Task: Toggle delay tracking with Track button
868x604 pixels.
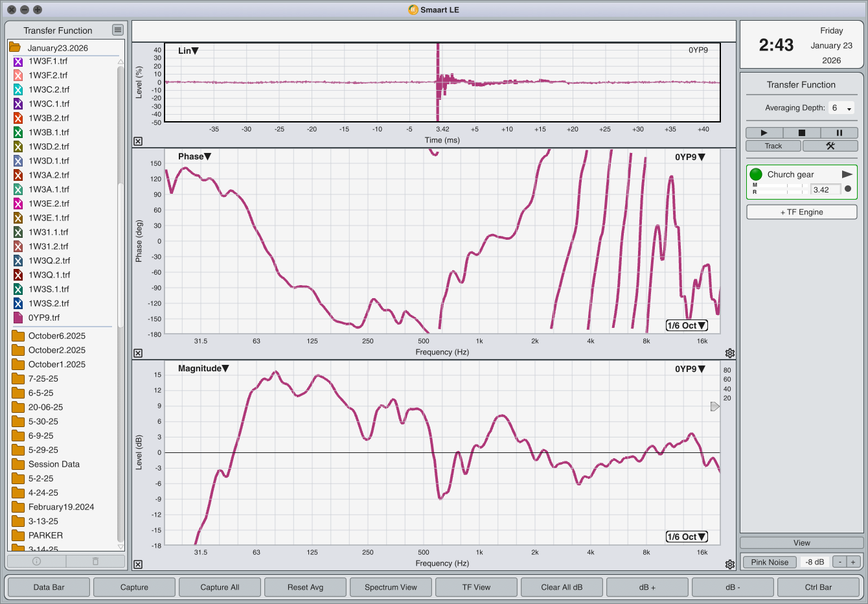Action: pos(773,146)
